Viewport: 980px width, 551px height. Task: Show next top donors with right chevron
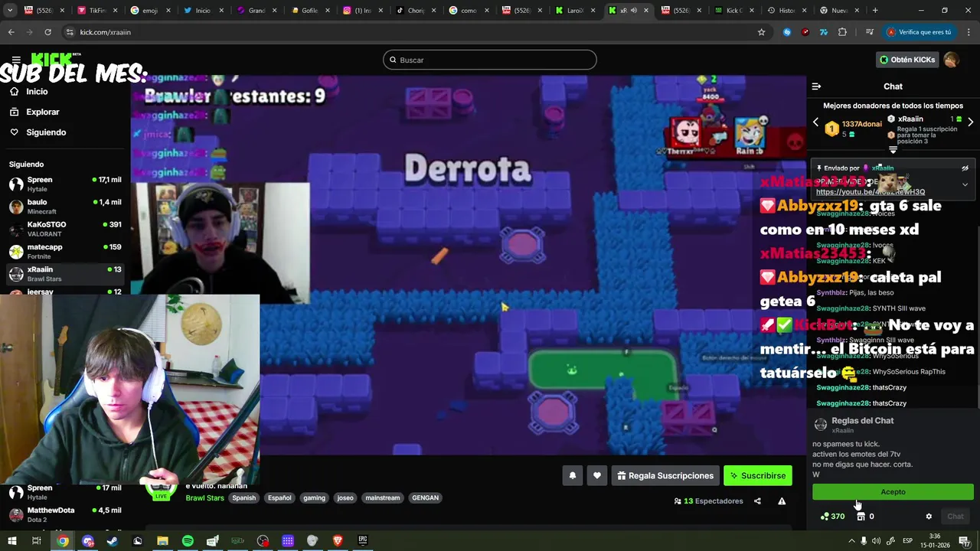(970, 122)
